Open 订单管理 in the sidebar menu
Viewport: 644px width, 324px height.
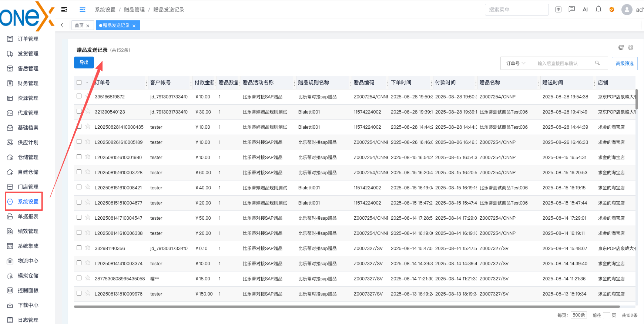[28, 39]
